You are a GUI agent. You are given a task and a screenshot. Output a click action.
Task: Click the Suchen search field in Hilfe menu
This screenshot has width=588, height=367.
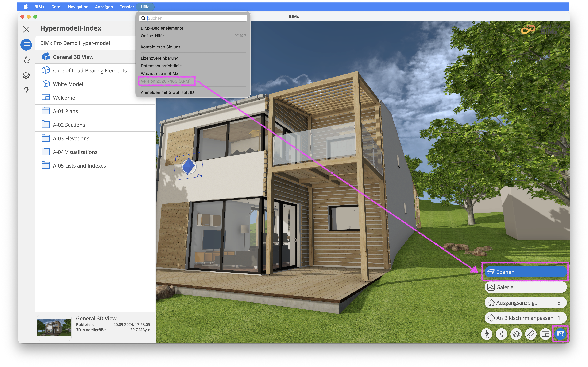tap(193, 18)
